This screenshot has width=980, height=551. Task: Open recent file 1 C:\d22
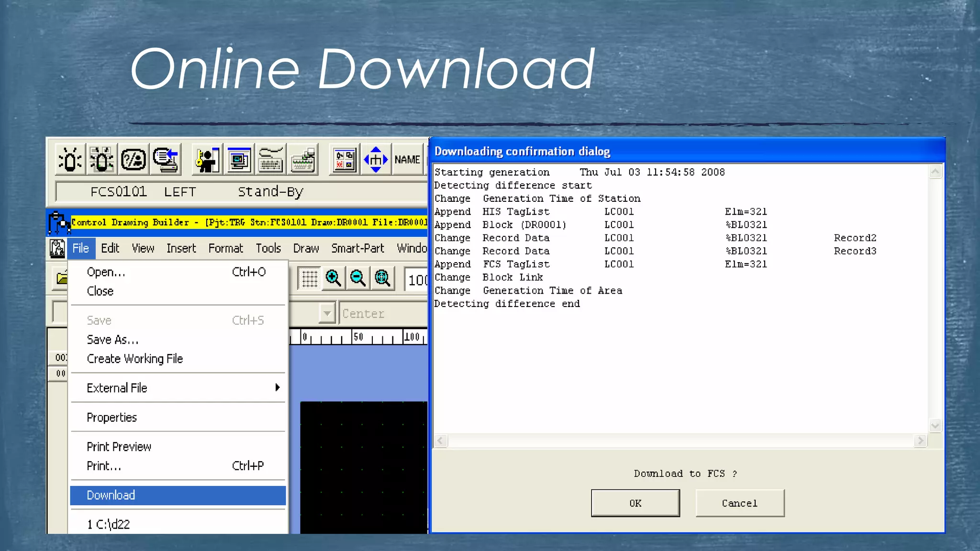(x=109, y=524)
